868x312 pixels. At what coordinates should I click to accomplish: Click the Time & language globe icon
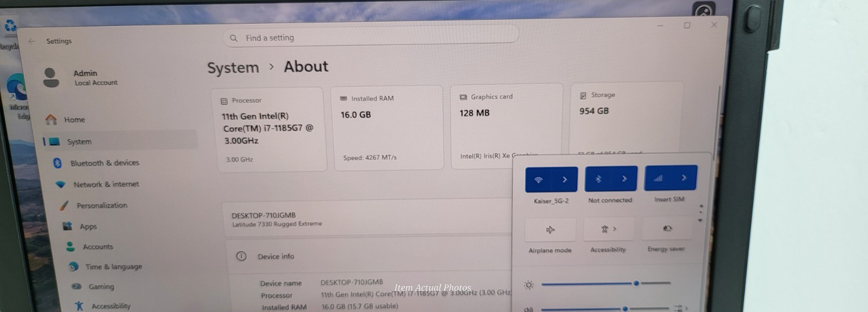(x=74, y=266)
